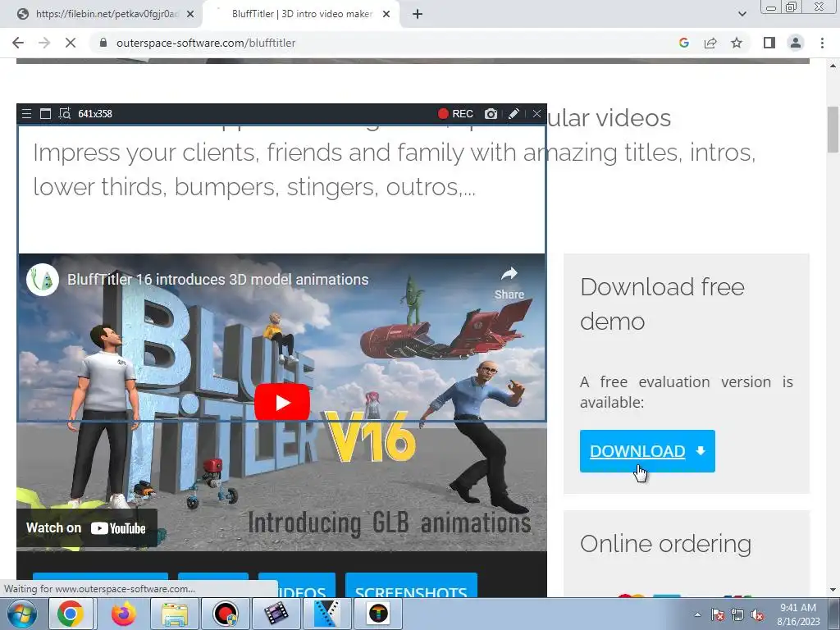Show hidden system tray icons
This screenshot has height=630, width=840.
(697, 614)
